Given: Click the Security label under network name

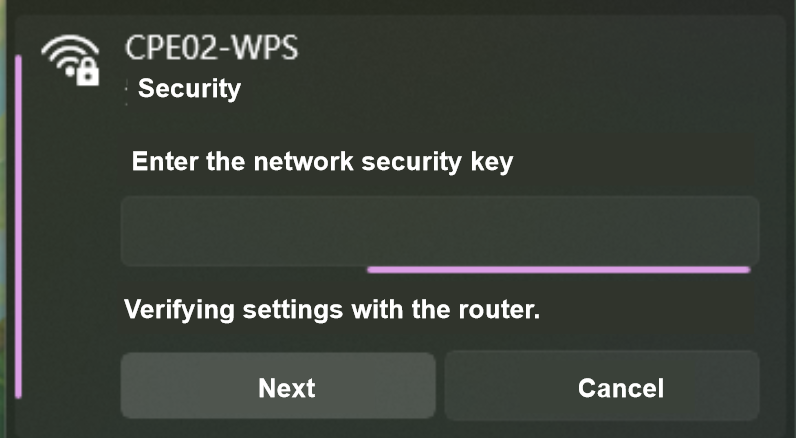Looking at the screenshot, I should pos(189,88).
